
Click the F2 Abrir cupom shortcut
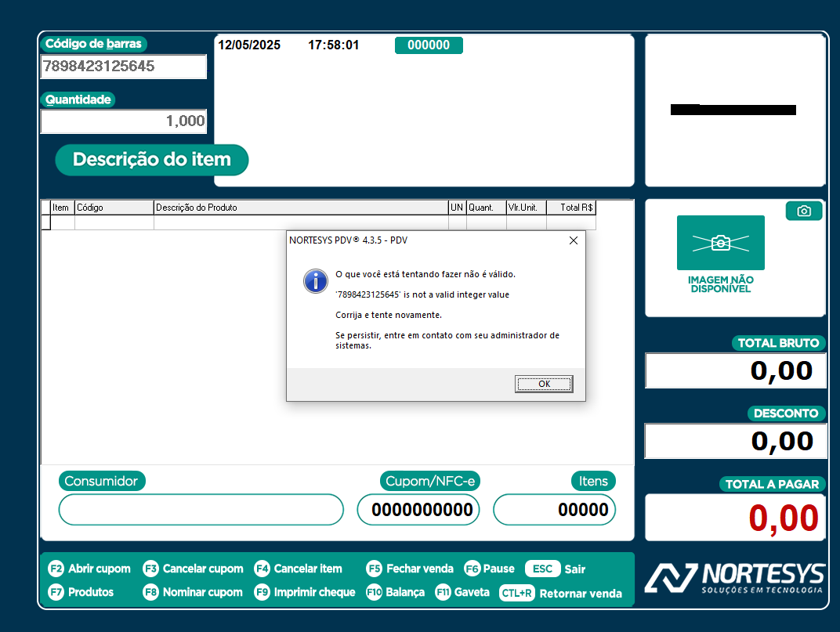tap(89, 569)
